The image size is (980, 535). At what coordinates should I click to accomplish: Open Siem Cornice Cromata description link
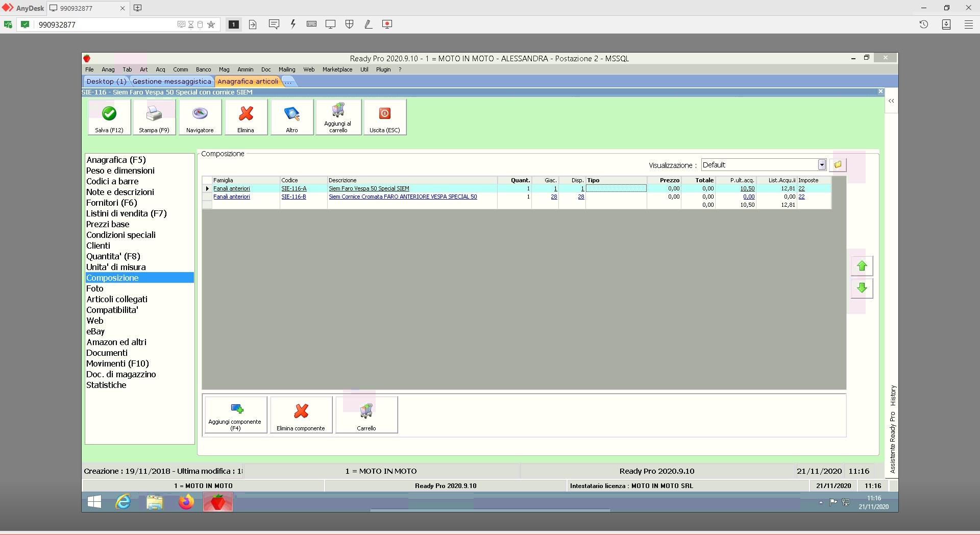coord(403,197)
